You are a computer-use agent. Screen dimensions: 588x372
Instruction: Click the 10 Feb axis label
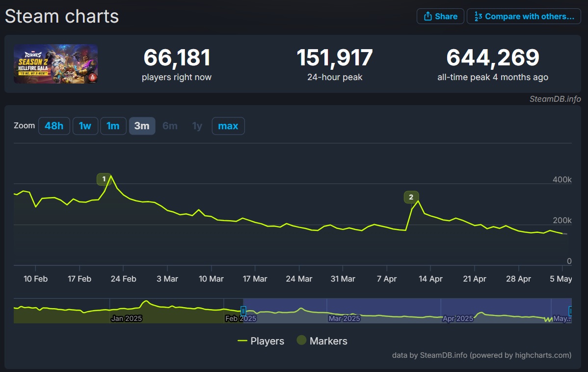[36, 279]
